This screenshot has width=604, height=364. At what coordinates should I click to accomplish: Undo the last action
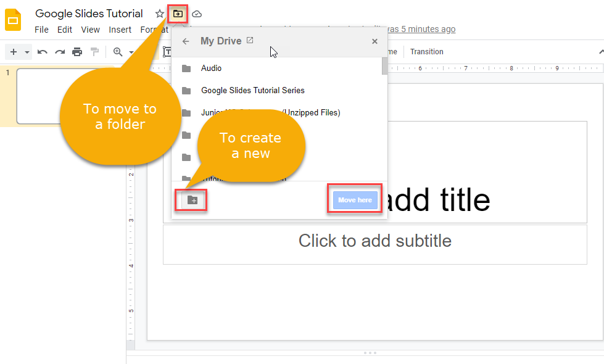pos(43,52)
